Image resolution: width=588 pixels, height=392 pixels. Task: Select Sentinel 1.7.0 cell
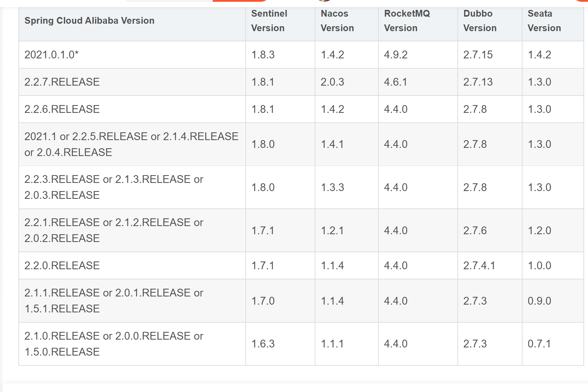point(280,301)
